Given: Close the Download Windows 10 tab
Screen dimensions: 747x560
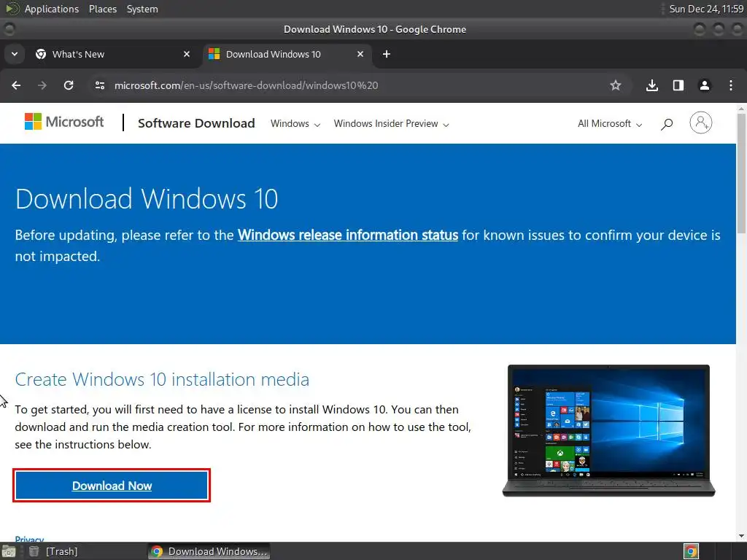Looking at the screenshot, I should pos(360,54).
